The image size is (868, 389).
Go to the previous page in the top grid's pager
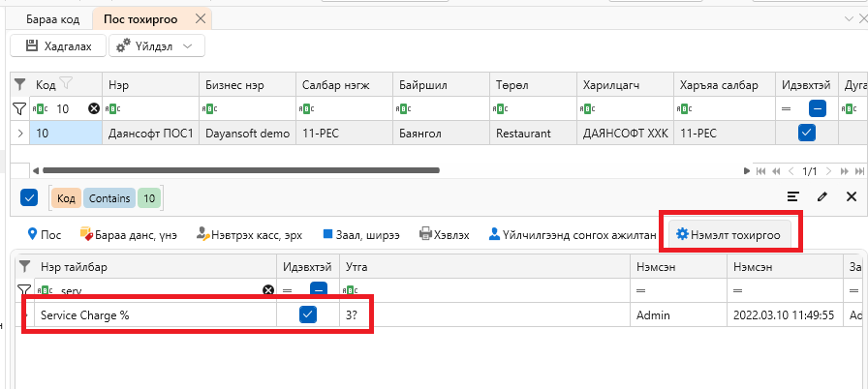(791, 171)
